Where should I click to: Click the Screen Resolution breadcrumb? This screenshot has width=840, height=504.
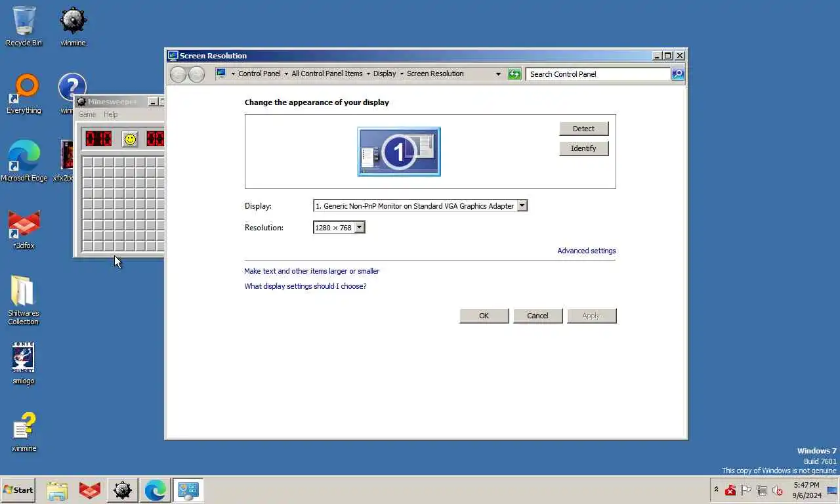tap(435, 74)
